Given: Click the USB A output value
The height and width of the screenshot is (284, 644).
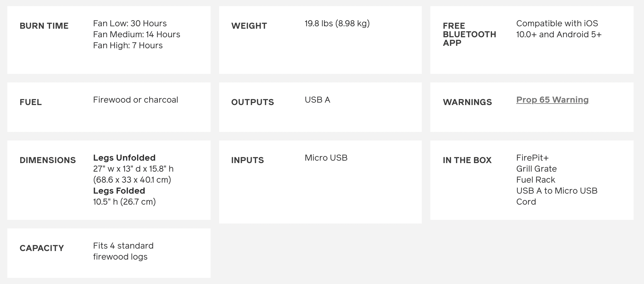Looking at the screenshot, I should click(317, 100).
